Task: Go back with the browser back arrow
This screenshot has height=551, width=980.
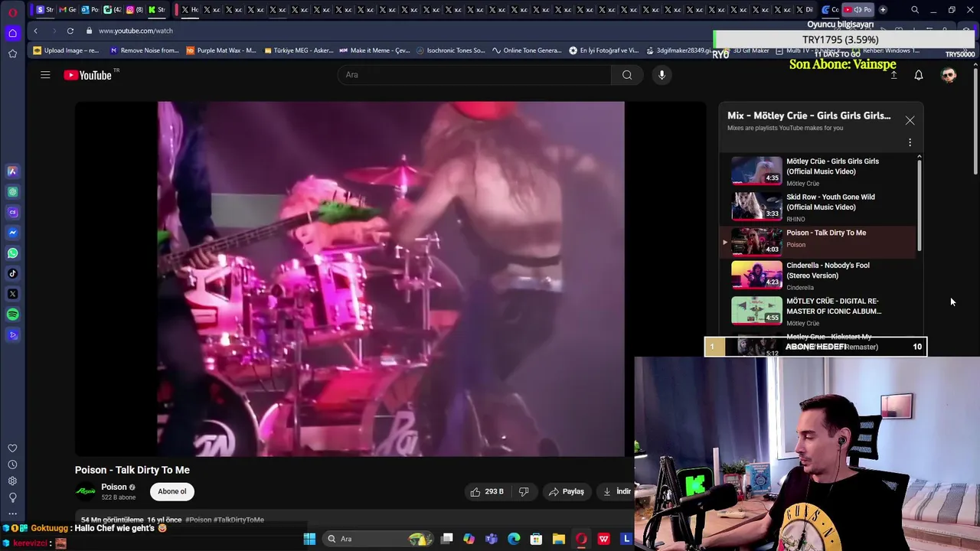Action: click(x=35, y=31)
